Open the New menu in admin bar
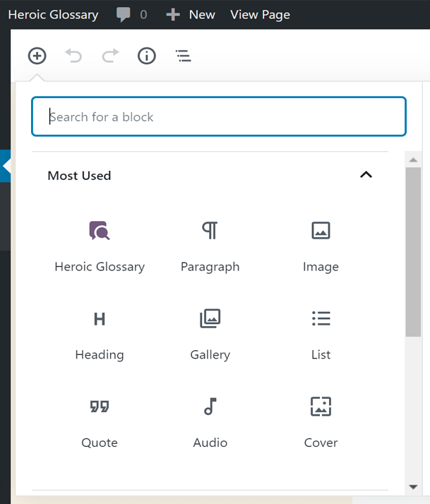 [x=191, y=14]
